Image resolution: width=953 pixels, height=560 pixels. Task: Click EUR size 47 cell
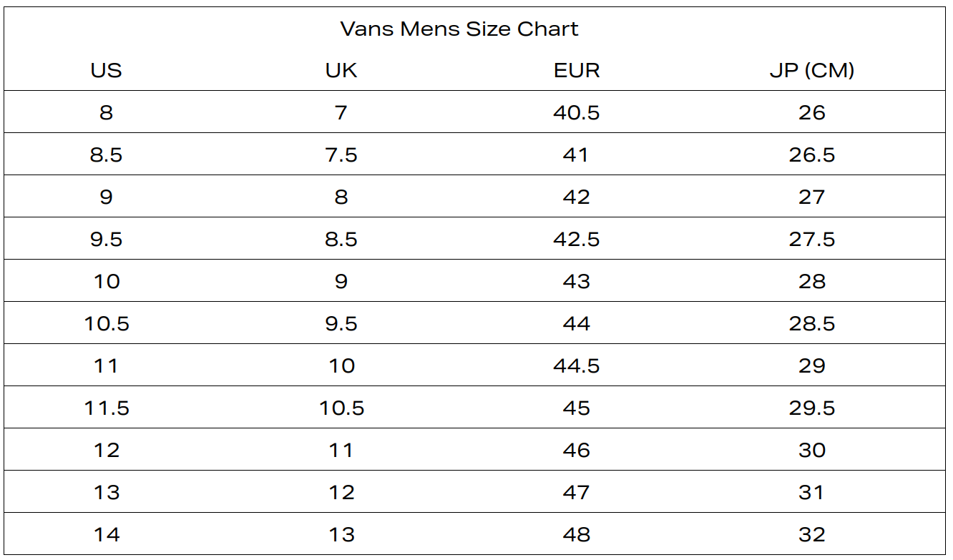(577, 492)
